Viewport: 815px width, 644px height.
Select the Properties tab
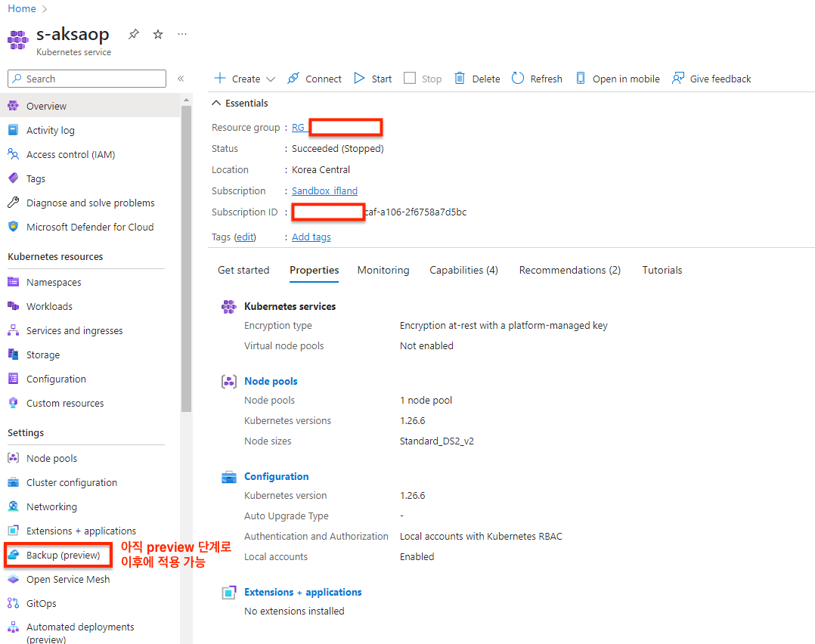314,271
